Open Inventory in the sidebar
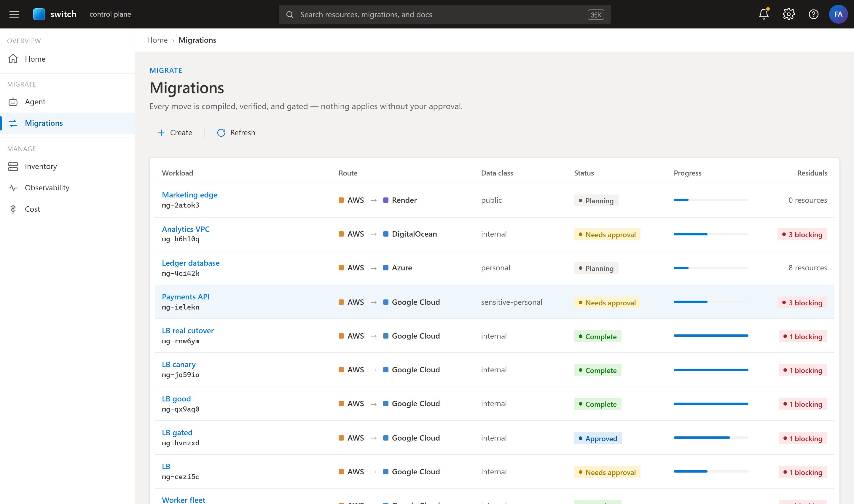The width and height of the screenshot is (854, 504). 67,166
